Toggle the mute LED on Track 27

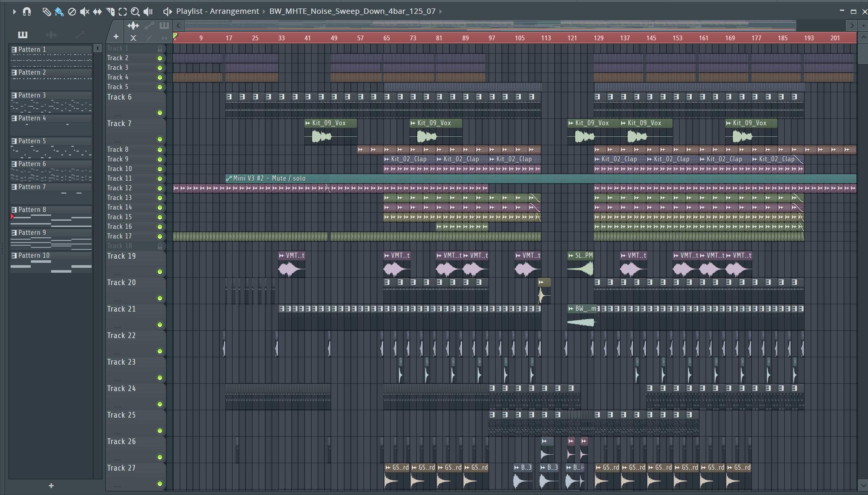tap(159, 484)
